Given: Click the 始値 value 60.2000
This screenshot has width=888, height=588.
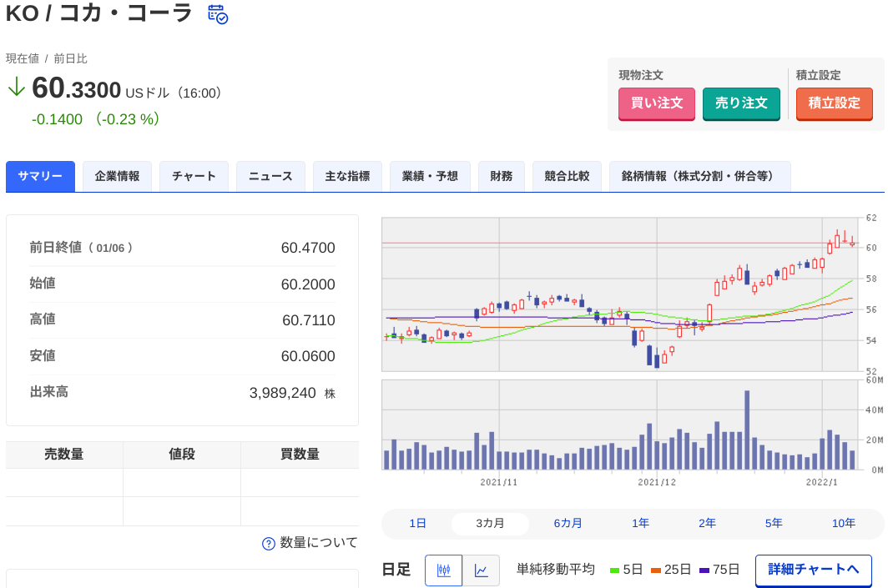Looking at the screenshot, I should (x=308, y=284).
